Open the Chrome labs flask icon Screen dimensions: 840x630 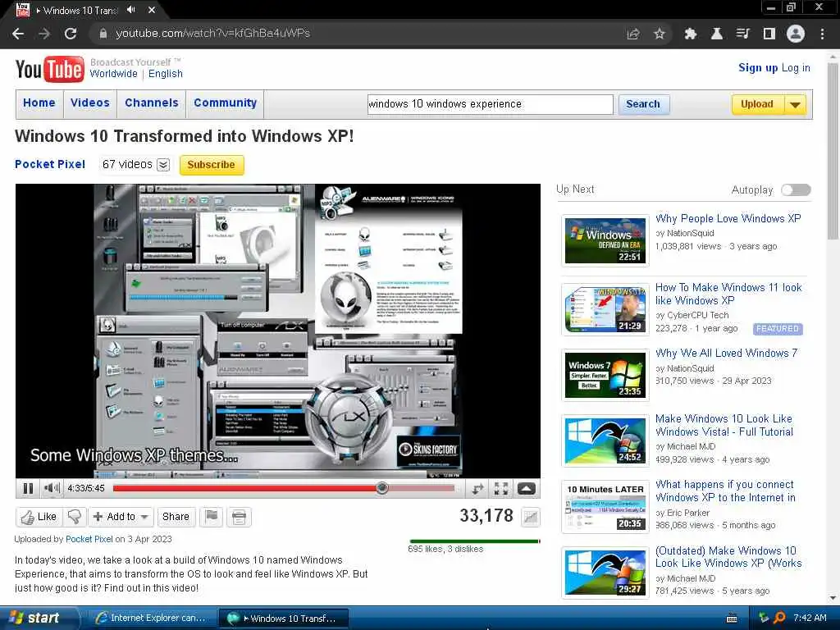coord(717,34)
